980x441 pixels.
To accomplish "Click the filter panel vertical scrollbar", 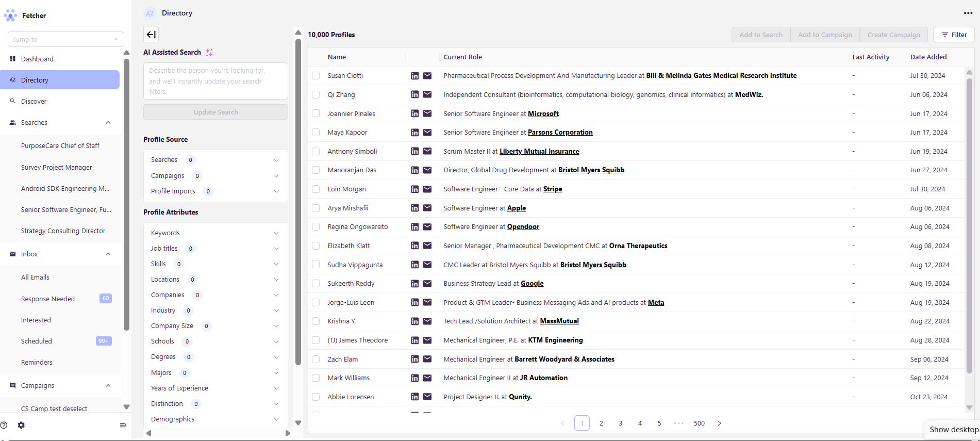I will (x=298, y=201).
